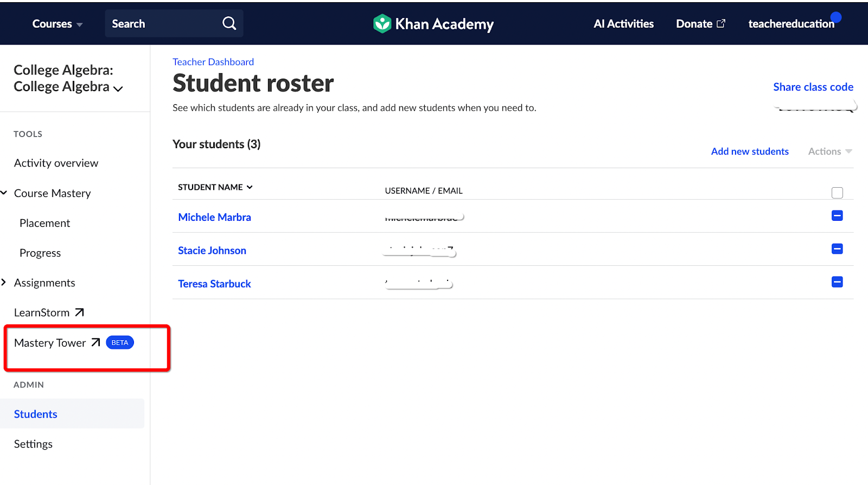Open the Actions dropdown

click(x=830, y=151)
